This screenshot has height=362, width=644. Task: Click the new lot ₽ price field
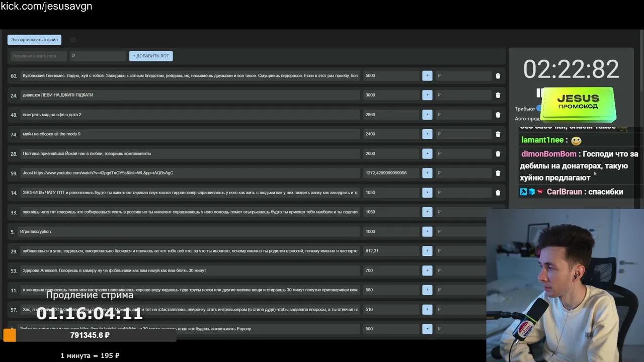coord(98,56)
